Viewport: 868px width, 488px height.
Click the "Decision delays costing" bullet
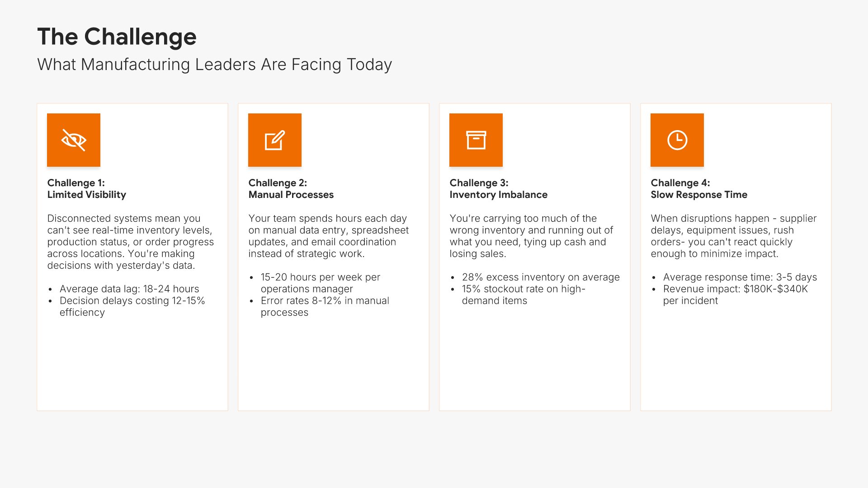132,306
